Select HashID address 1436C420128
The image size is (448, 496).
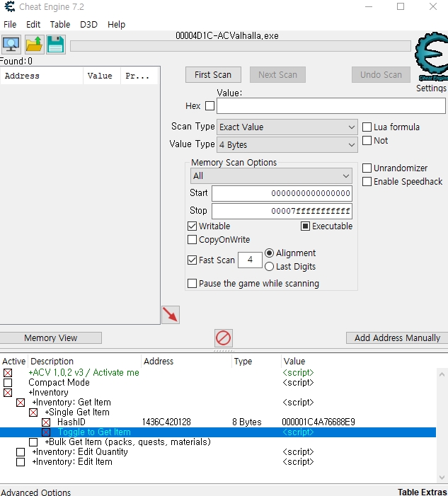(x=166, y=422)
